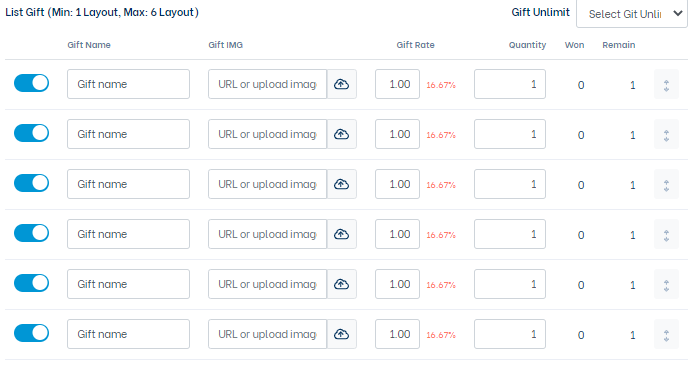Select the first row Gift Rate input
694x366 pixels.
[x=397, y=84]
